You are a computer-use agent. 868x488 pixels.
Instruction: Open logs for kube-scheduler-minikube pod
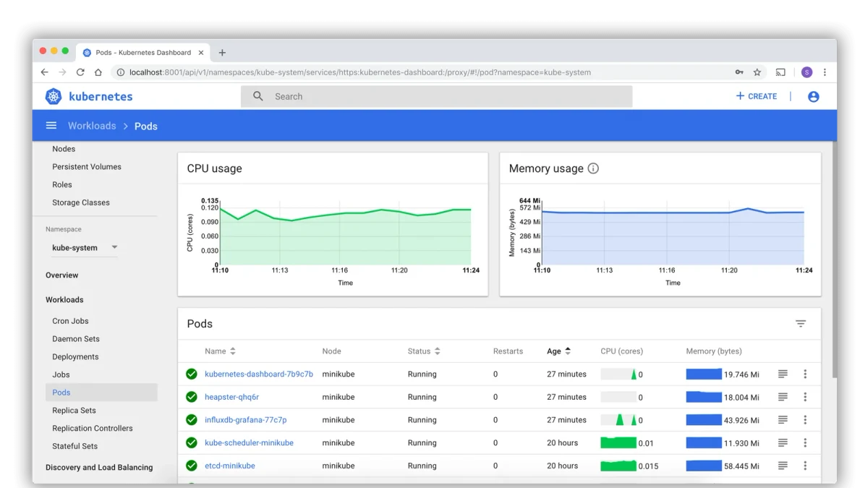783,442
